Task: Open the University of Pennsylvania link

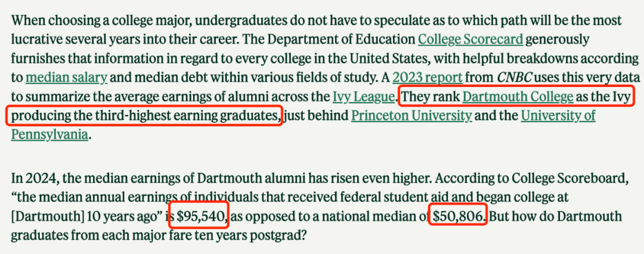Action: point(558,116)
